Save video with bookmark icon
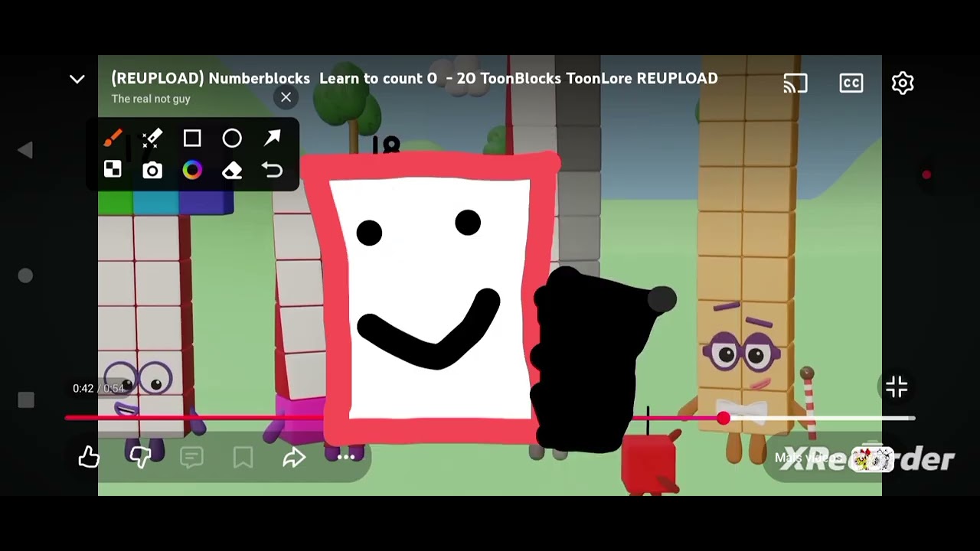Image resolution: width=980 pixels, height=551 pixels. tap(243, 458)
